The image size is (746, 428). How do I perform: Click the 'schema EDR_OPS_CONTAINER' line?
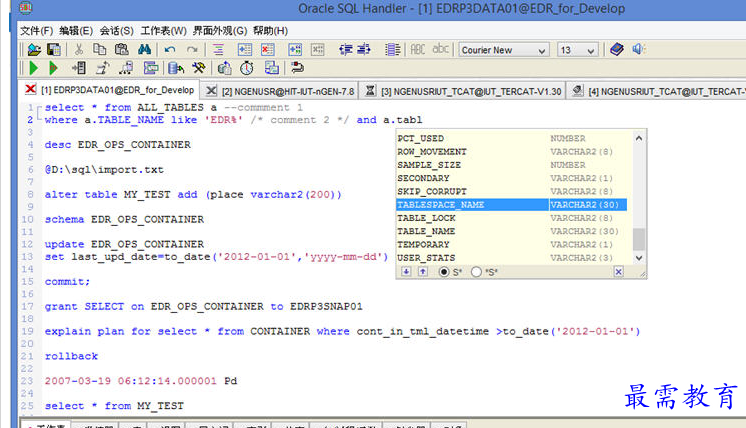124,219
